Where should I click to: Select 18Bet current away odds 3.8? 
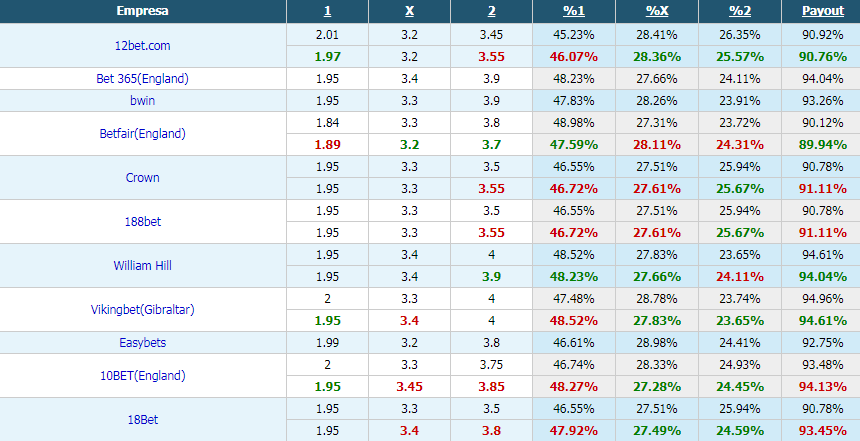point(491,430)
